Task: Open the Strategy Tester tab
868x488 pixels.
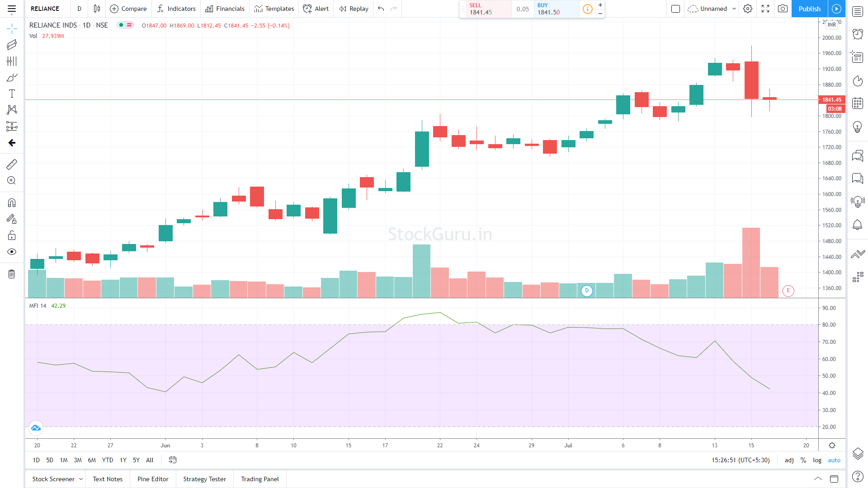Action: [204, 479]
